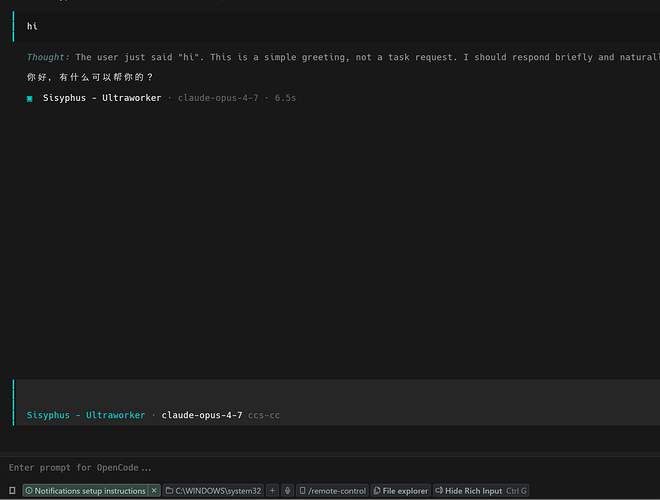Click the grey claude-opus-4-7 response footer text
The width and height of the screenshot is (660, 500).
pyautogui.click(x=218, y=98)
